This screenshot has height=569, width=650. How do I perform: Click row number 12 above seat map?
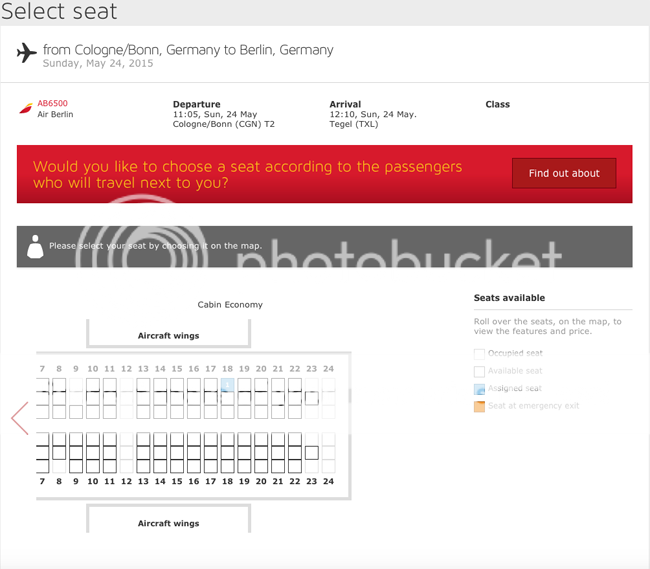pos(126,369)
